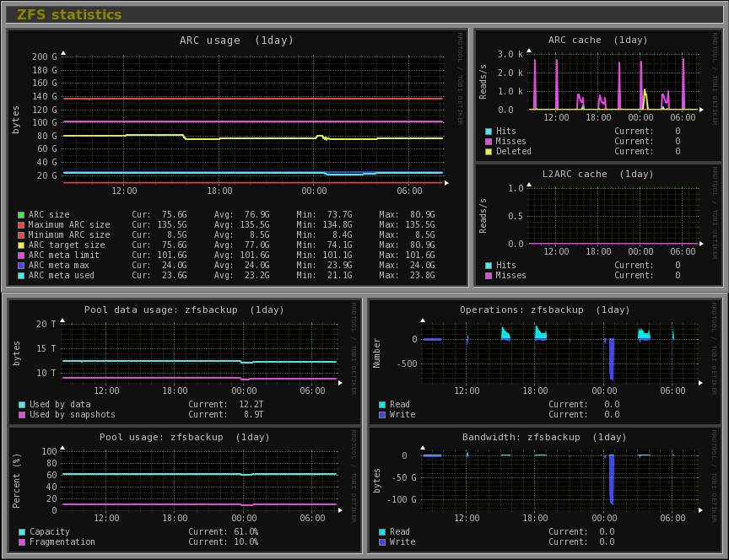Click "Cur: 23.6G" in ARC meta used row

[x=159, y=276]
